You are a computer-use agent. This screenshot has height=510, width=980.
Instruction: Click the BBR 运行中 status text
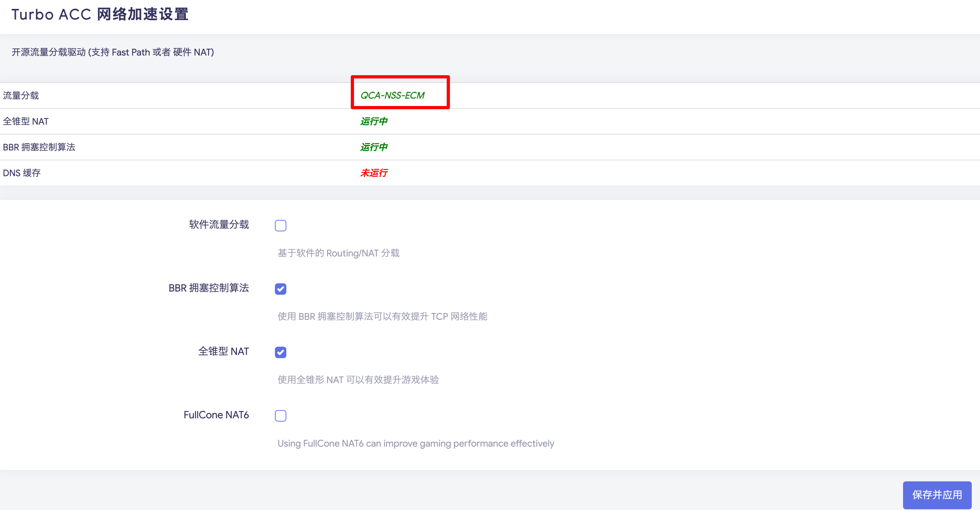pyautogui.click(x=374, y=147)
